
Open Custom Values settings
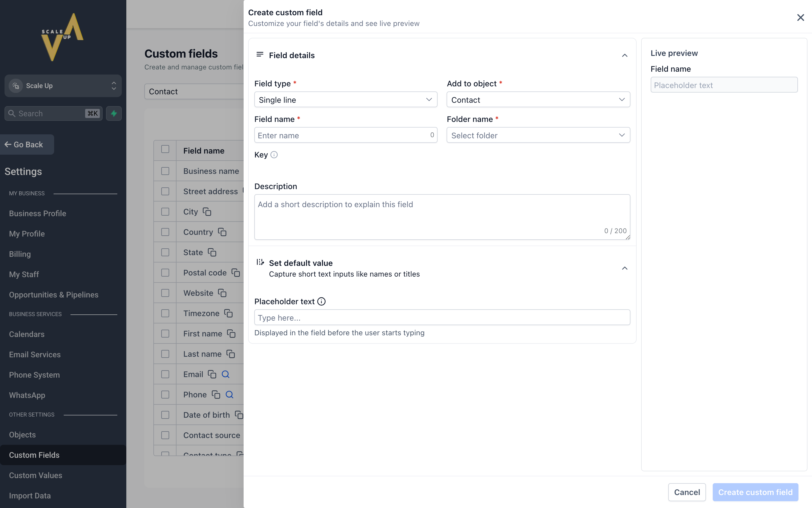[36, 476]
